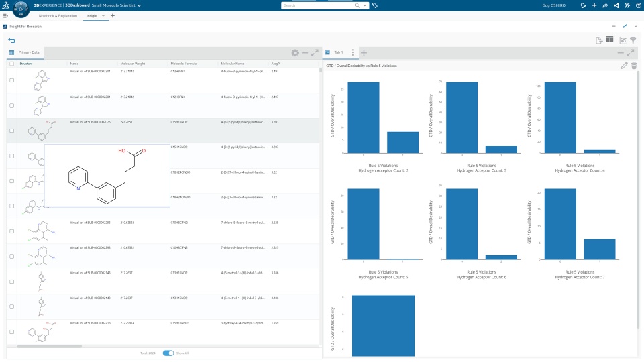Click the notifications icon near the user name
Screen dimensions: 644x362
tap(583, 5)
